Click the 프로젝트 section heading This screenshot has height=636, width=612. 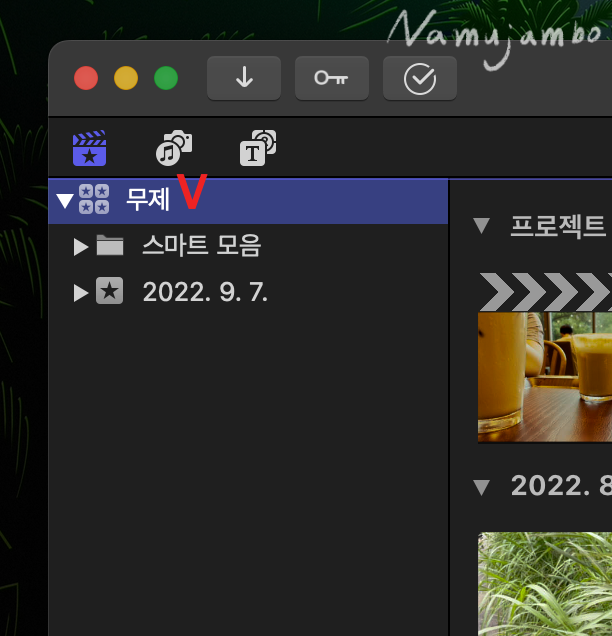[x=558, y=226]
